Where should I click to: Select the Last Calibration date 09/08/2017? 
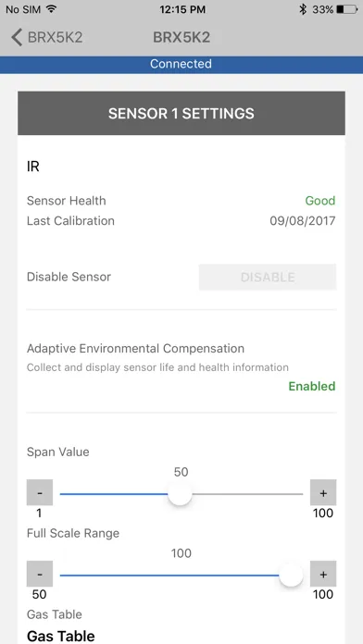coord(303,221)
